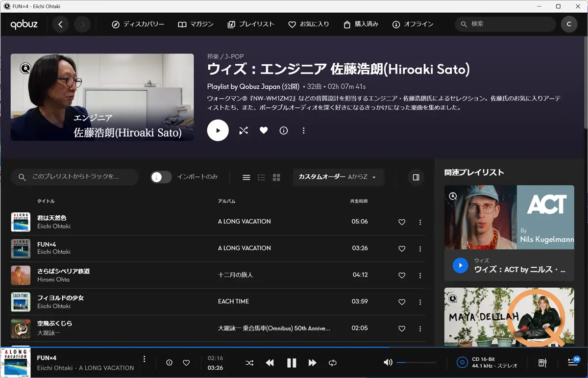Switch to detailed list view
Viewport: 588px width, 378px height.
pos(261,177)
